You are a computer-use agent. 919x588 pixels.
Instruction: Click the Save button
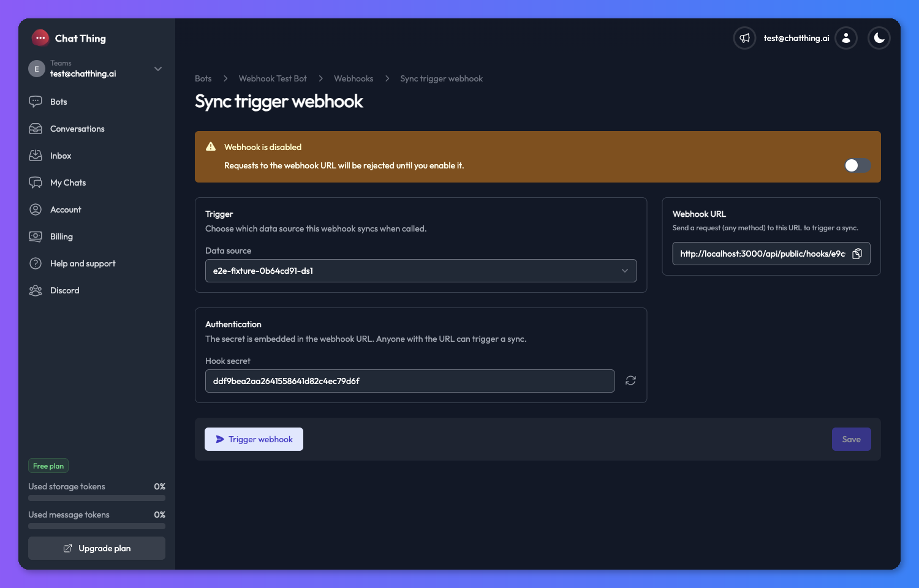tap(852, 439)
